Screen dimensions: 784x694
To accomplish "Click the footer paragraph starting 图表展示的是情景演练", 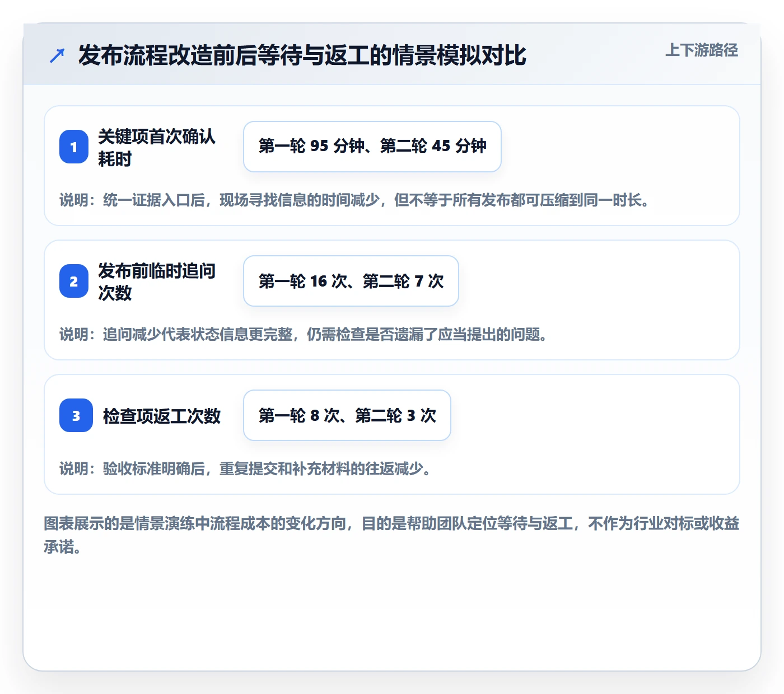I will [392, 535].
